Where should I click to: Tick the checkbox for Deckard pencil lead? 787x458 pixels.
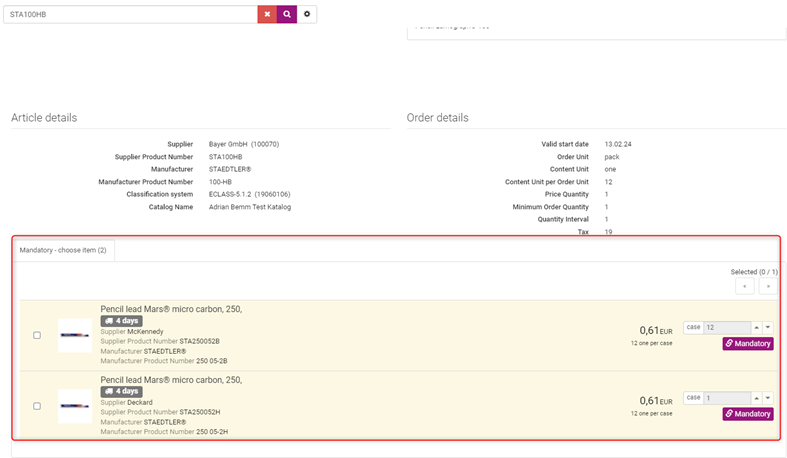point(37,406)
